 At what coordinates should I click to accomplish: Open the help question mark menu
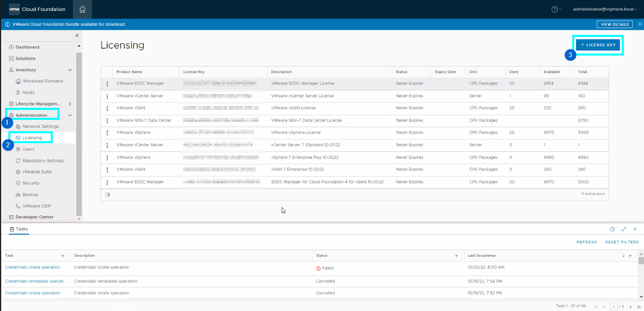(x=556, y=9)
